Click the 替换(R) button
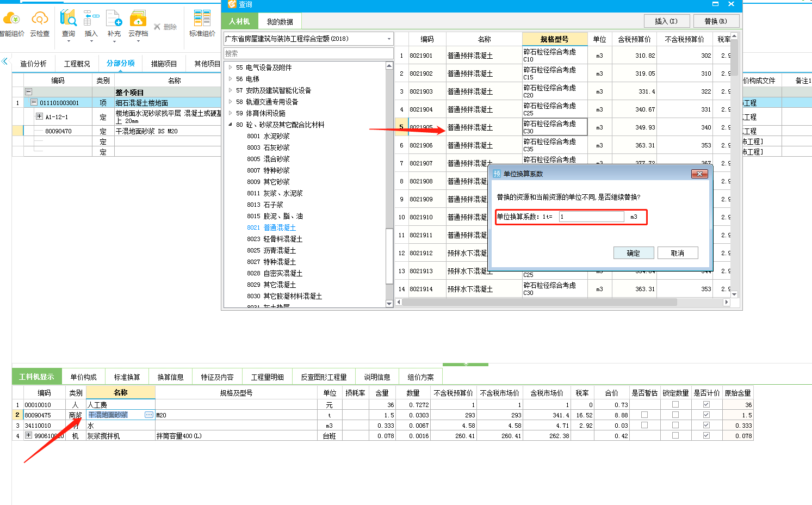Screen dimensions: 812x505 click(x=716, y=21)
